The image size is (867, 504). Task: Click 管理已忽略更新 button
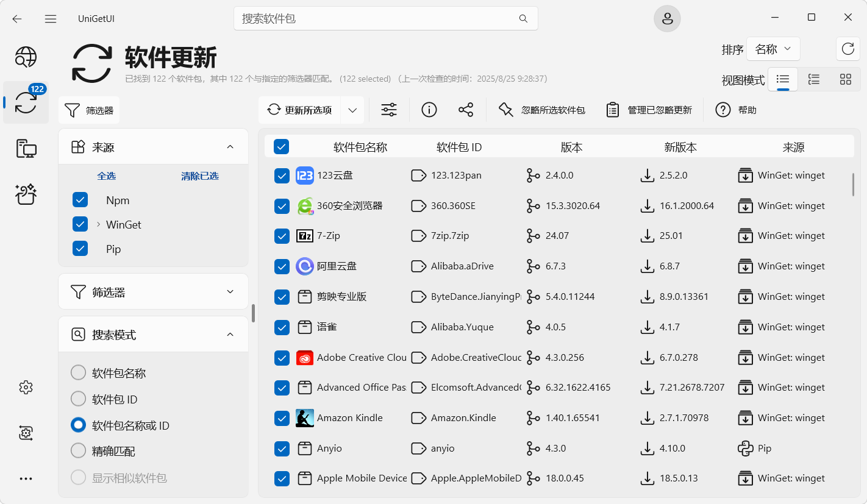(x=649, y=110)
